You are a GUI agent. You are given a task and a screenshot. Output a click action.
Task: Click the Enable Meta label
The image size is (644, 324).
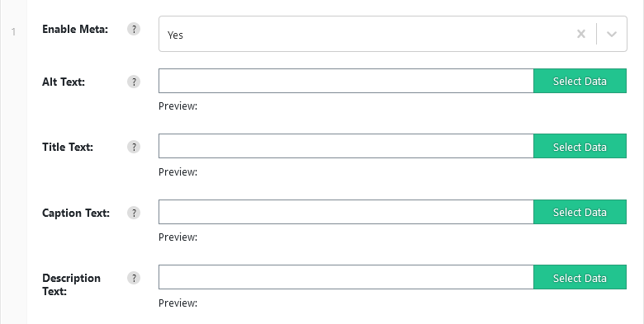coord(75,29)
